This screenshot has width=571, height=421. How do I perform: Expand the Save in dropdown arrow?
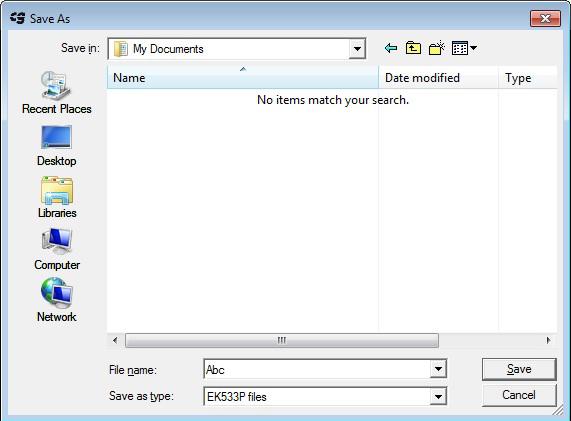point(357,49)
